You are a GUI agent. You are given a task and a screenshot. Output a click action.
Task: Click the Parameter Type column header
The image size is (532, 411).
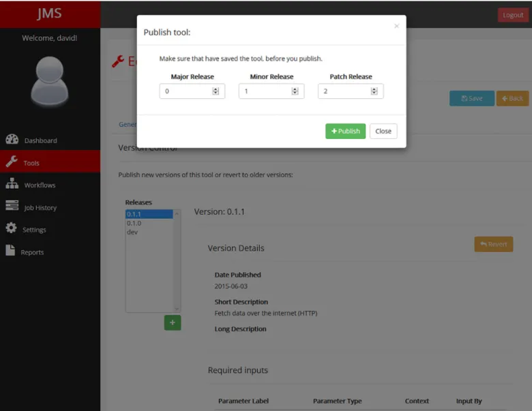(337, 401)
